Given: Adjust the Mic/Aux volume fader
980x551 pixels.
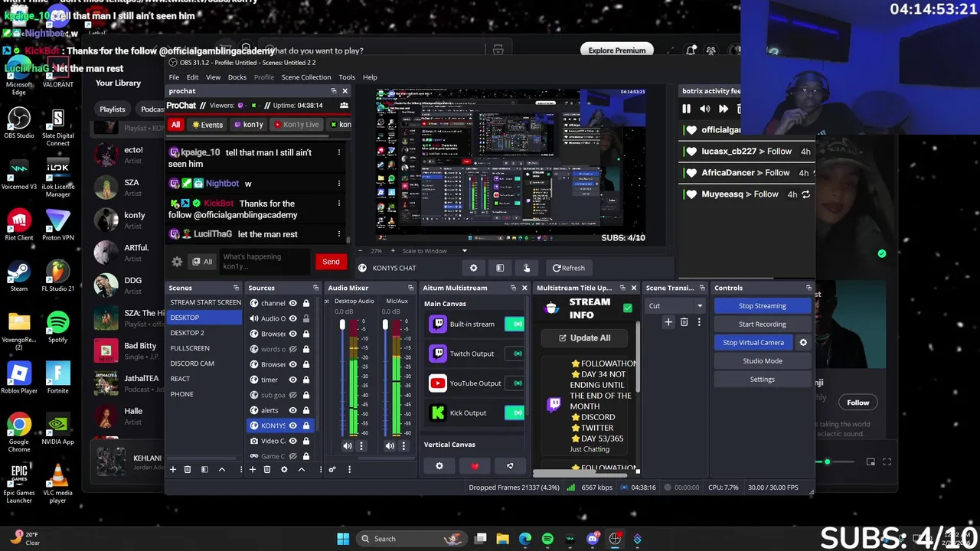Looking at the screenshot, I should coord(385,324).
